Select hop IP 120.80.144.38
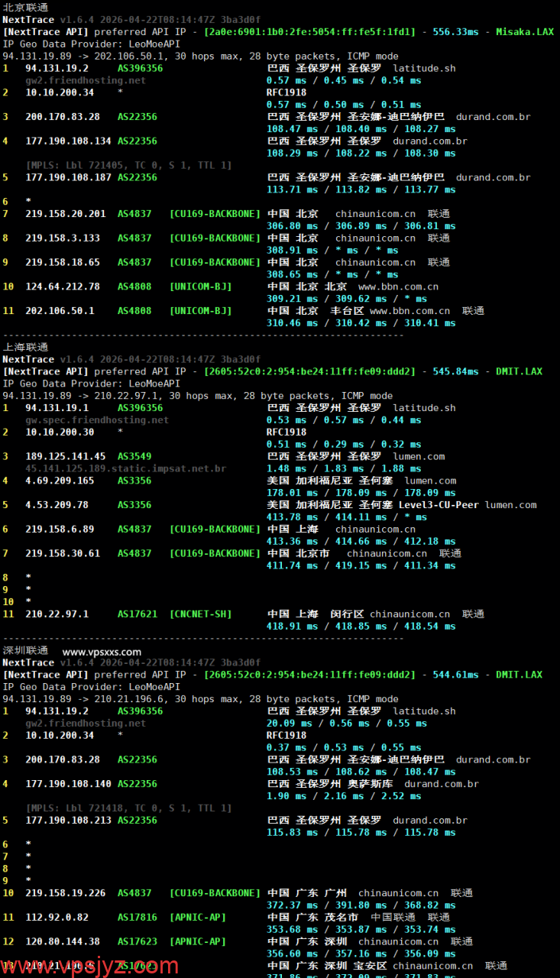The image size is (560, 978). click(63, 941)
